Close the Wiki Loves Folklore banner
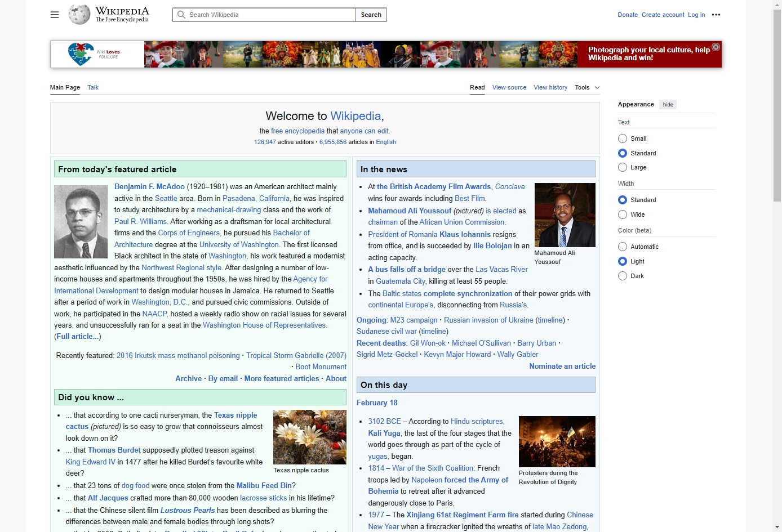Viewport: 782px width, 532px height. [716, 47]
